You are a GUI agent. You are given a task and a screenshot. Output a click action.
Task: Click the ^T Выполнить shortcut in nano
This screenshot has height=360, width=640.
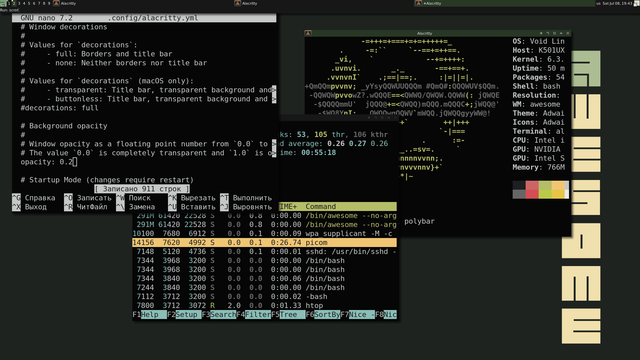point(246,198)
